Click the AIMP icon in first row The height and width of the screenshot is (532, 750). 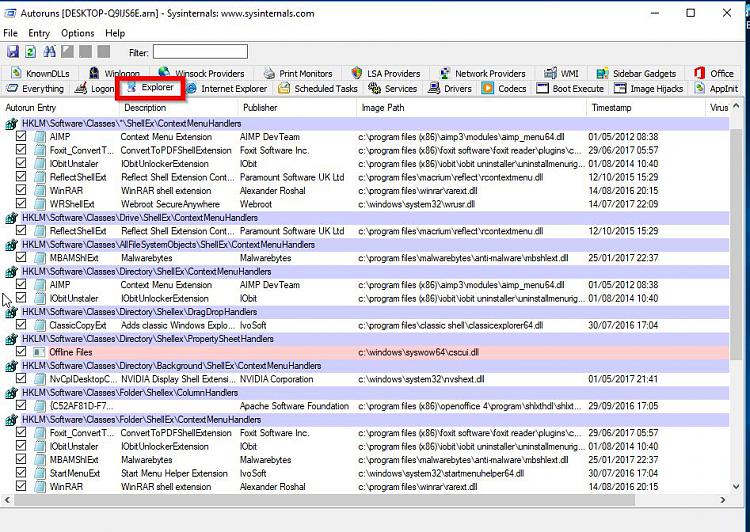coord(39,137)
